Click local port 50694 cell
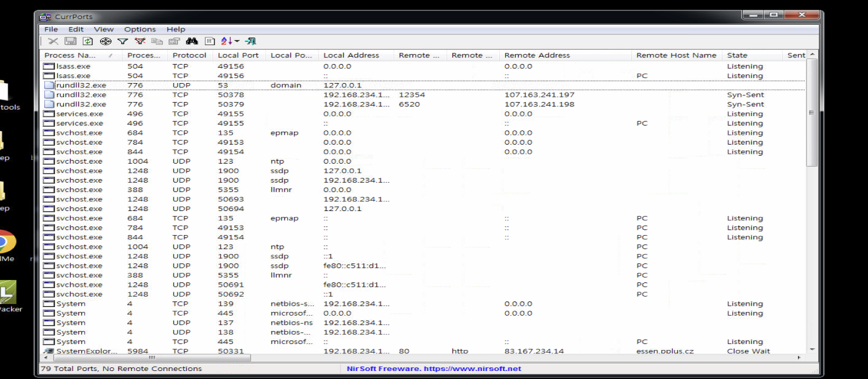The image size is (868, 379). tap(231, 209)
